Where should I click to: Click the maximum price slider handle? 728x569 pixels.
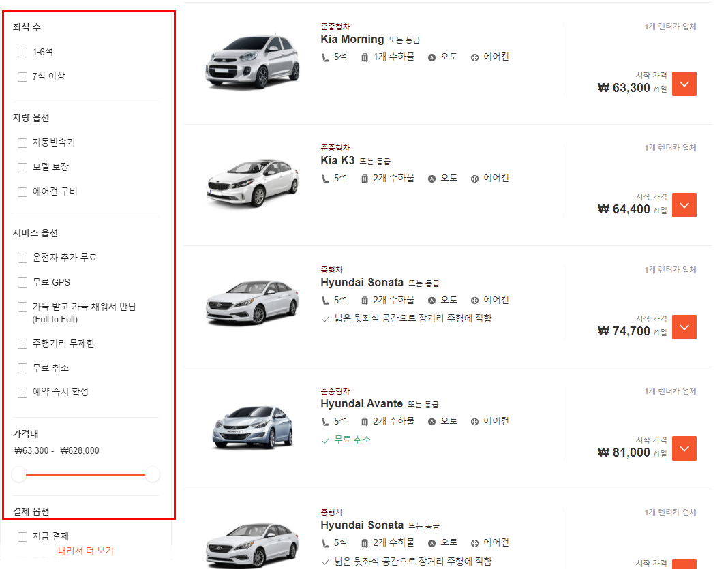(x=152, y=474)
